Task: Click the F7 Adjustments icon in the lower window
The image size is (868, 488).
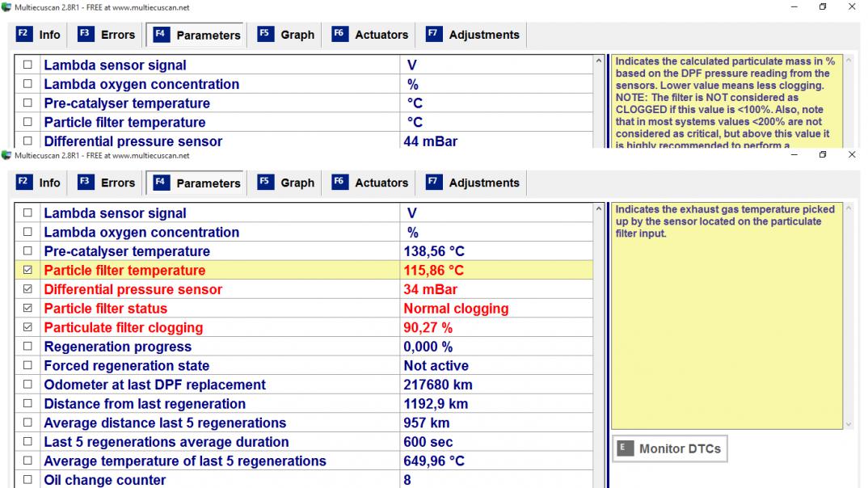Action: pos(432,183)
